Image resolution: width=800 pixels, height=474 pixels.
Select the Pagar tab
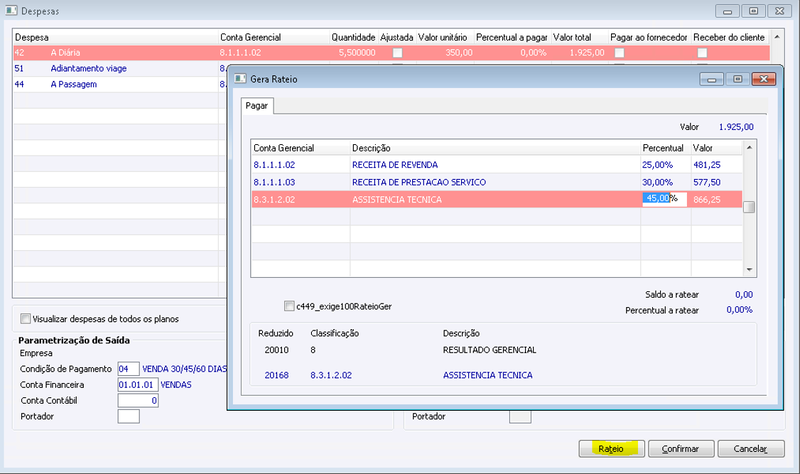tap(257, 106)
